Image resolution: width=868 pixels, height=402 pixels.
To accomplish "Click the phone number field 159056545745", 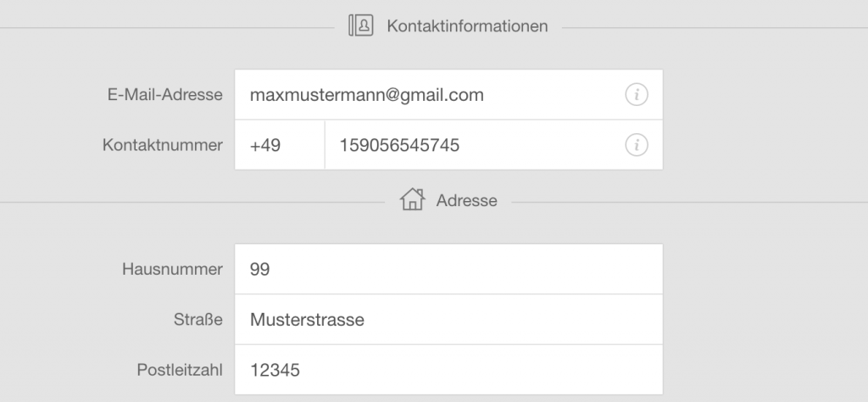I will (x=494, y=145).
